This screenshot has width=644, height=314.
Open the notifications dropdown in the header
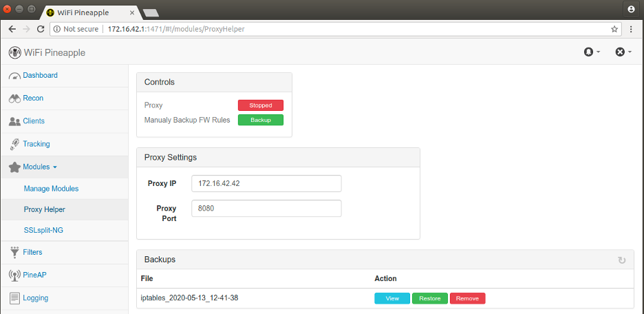592,52
